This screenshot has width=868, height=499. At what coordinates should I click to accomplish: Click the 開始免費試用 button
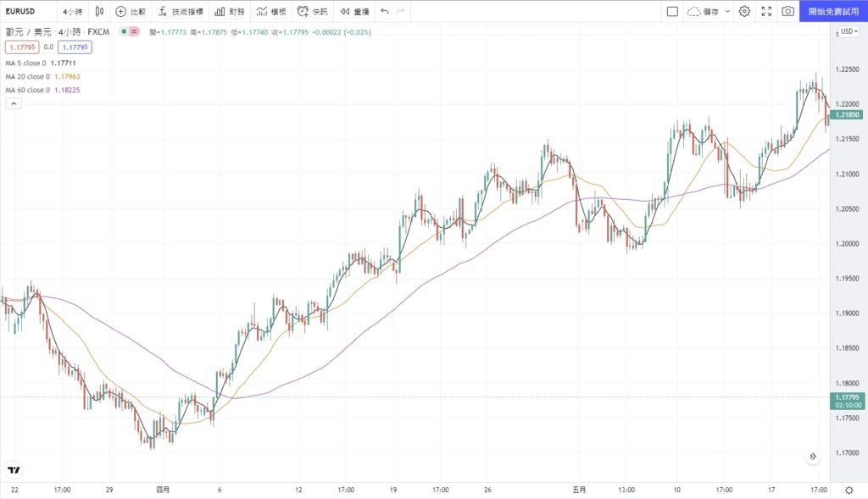pos(833,12)
